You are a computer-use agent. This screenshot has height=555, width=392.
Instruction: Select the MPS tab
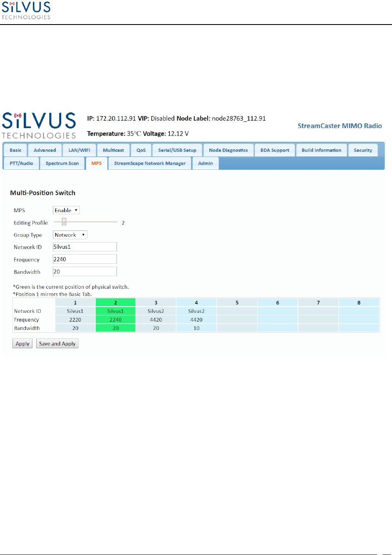(97, 163)
